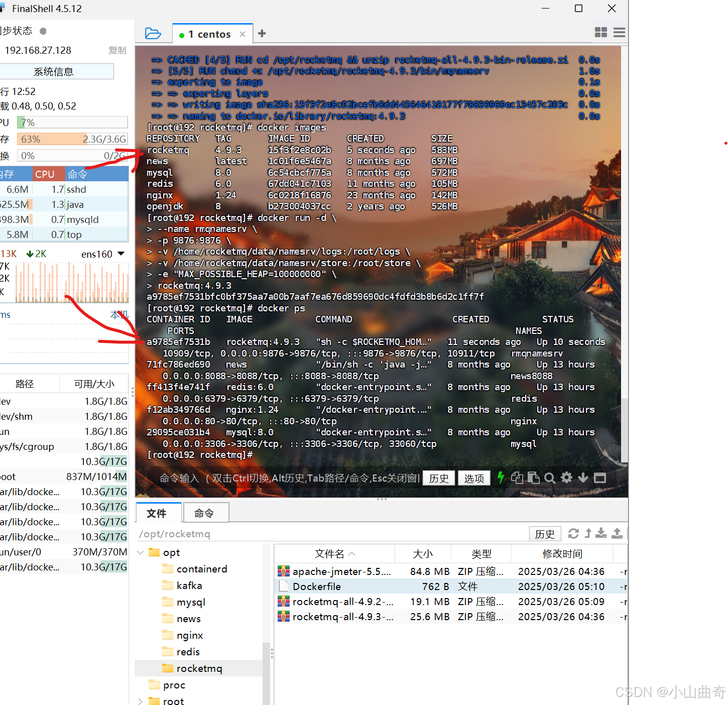Screen dimensions: 728x705
Task: Refresh the file list in file panel
Action: point(573,533)
